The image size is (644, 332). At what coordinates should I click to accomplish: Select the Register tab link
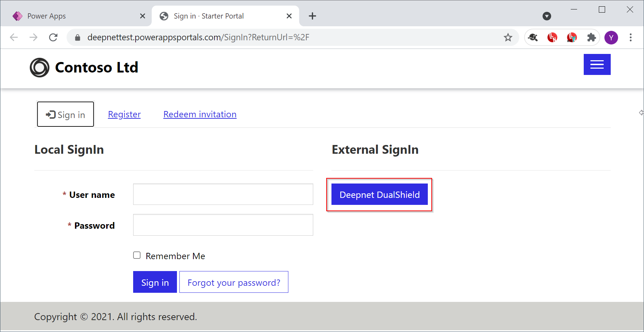124,115
